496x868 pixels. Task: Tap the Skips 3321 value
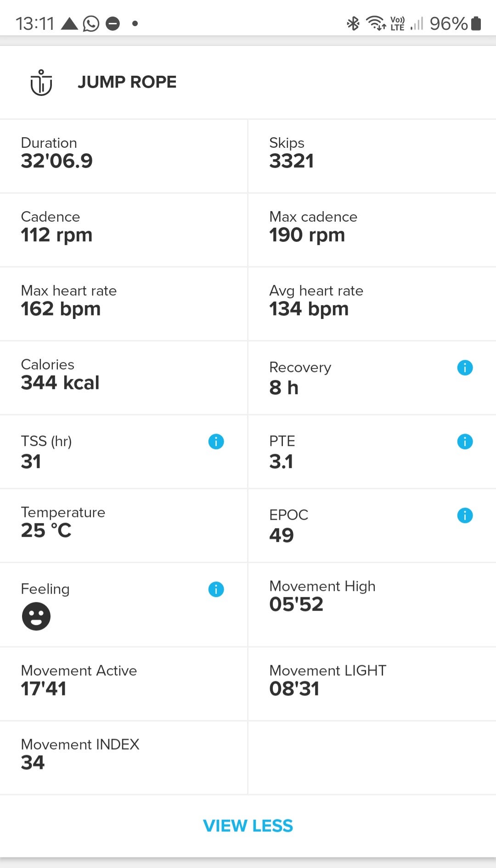(292, 161)
